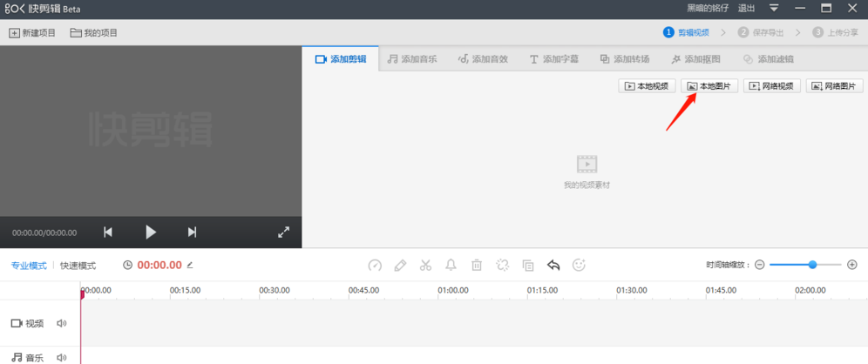Switch to 专业模式
This screenshot has width=868, height=364.
pos(29,266)
